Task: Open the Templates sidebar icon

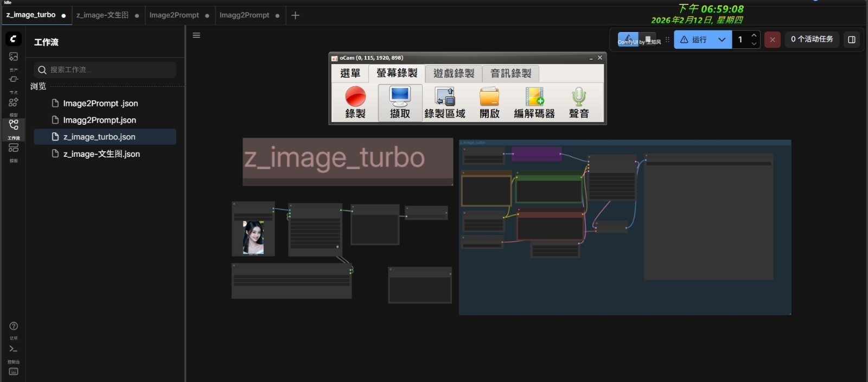Action: click(14, 148)
